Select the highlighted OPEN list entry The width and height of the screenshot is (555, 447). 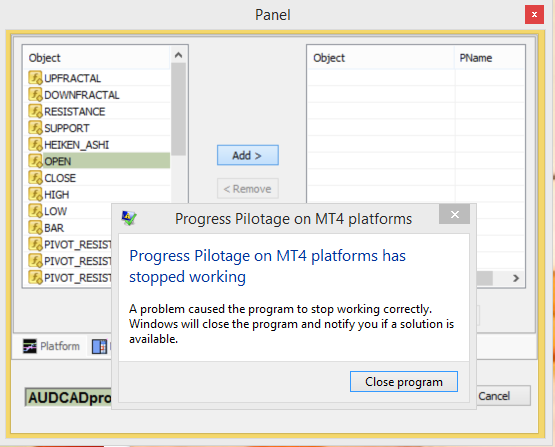(99, 161)
